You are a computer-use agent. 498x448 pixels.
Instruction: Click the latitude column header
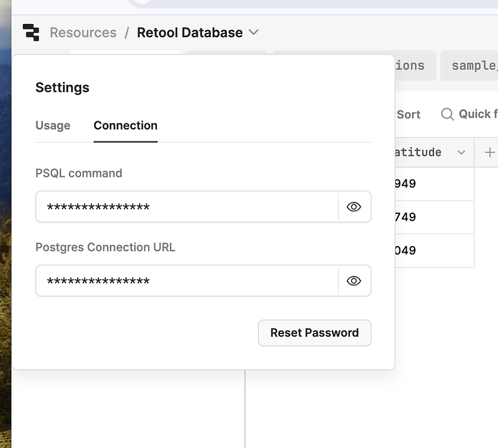point(435,152)
